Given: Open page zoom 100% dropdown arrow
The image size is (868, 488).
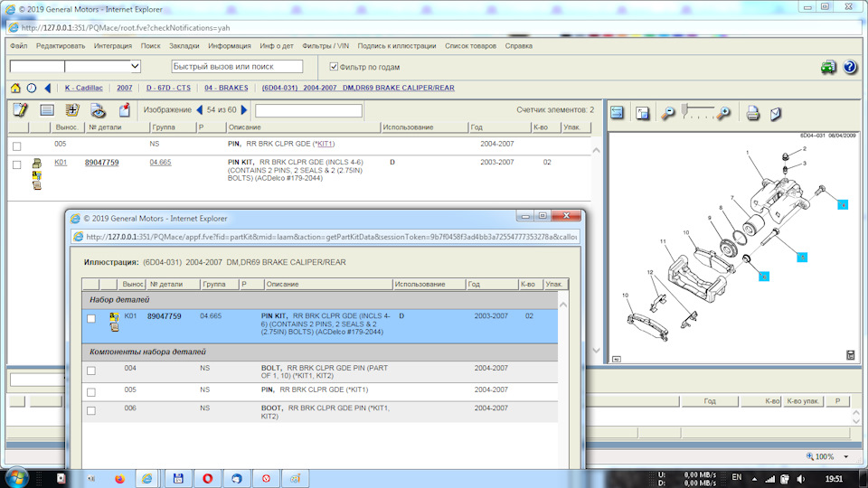Looking at the screenshot, I should 846,456.
